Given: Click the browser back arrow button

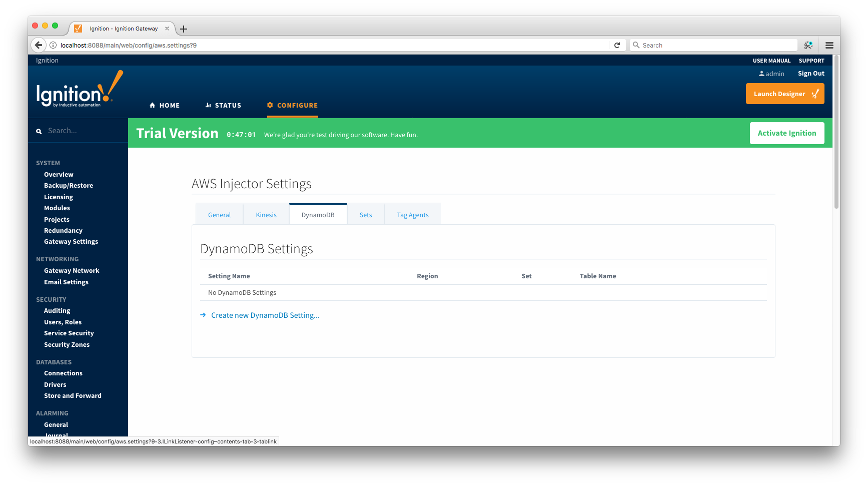Looking at the screenshot, I should pos(39,45).
